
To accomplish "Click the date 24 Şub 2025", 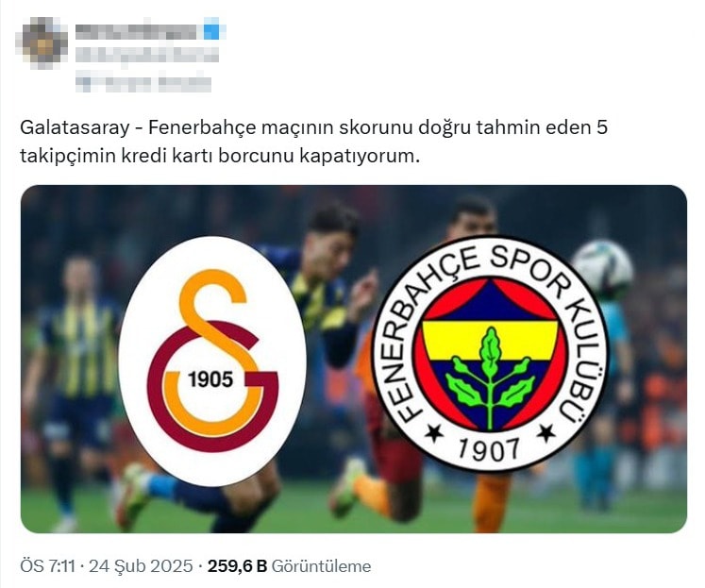I will pyautogui.click(x=141, y=566).
